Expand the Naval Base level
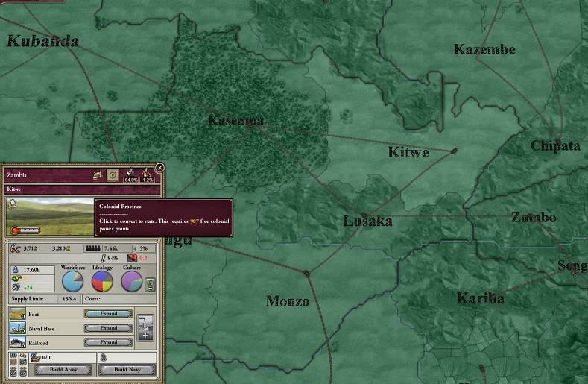Viewport: 588px width, 384px height. tap(108, 328)
